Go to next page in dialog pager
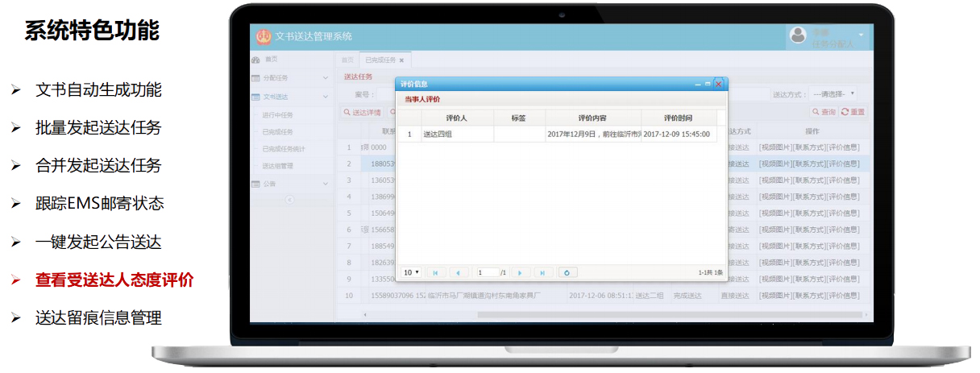Image resolution: width=980 pixels, height=373 pixels. click(x=520, y=273)
